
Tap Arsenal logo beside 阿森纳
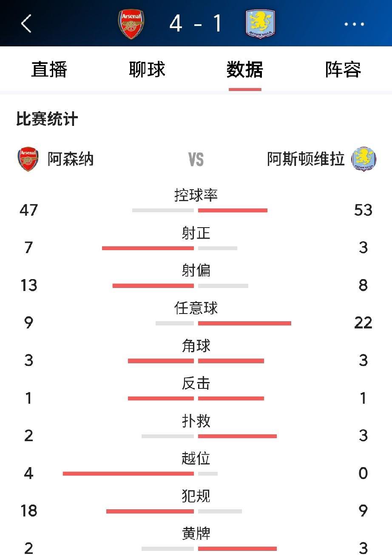(x=28, y=159)
